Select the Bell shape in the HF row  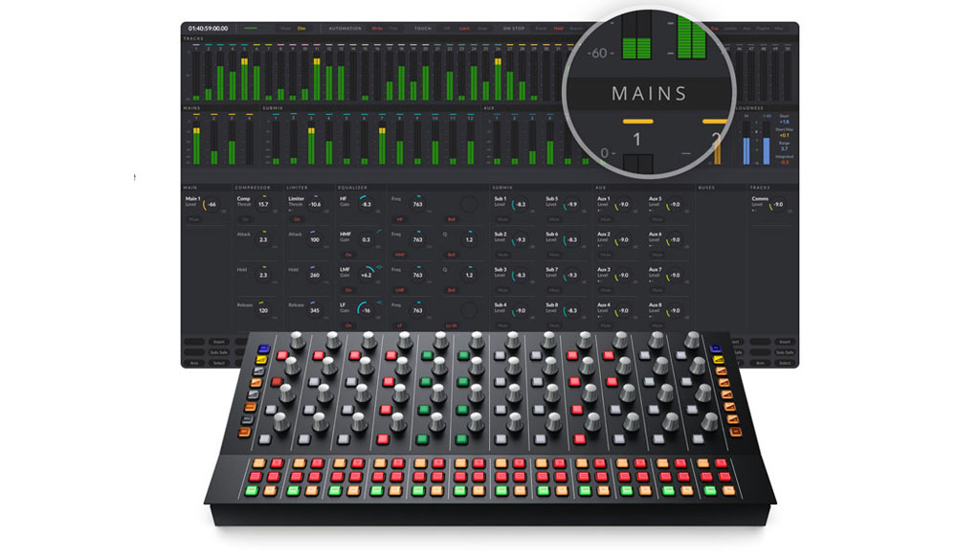pos(452,219)
